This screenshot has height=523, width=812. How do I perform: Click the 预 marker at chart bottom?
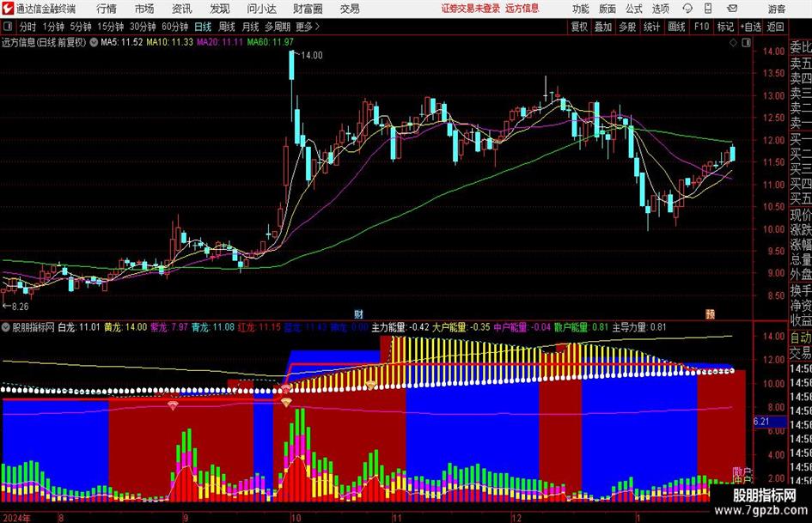(711, 314)
